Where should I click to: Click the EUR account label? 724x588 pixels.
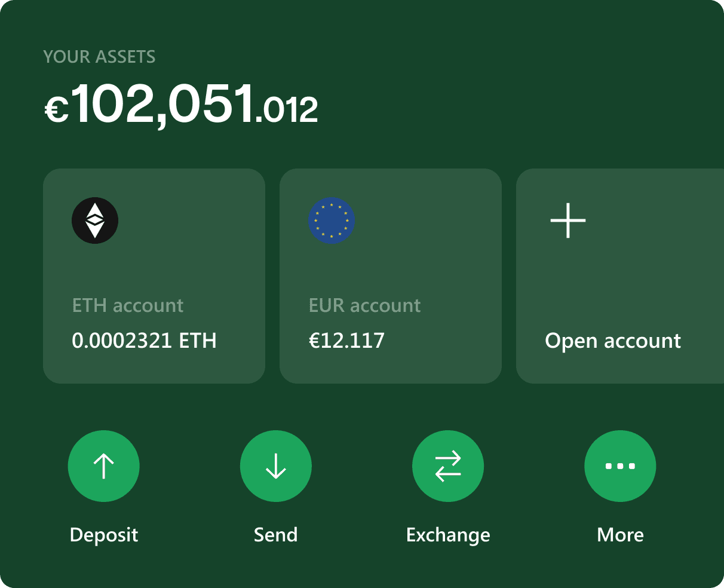pos(364,305)
